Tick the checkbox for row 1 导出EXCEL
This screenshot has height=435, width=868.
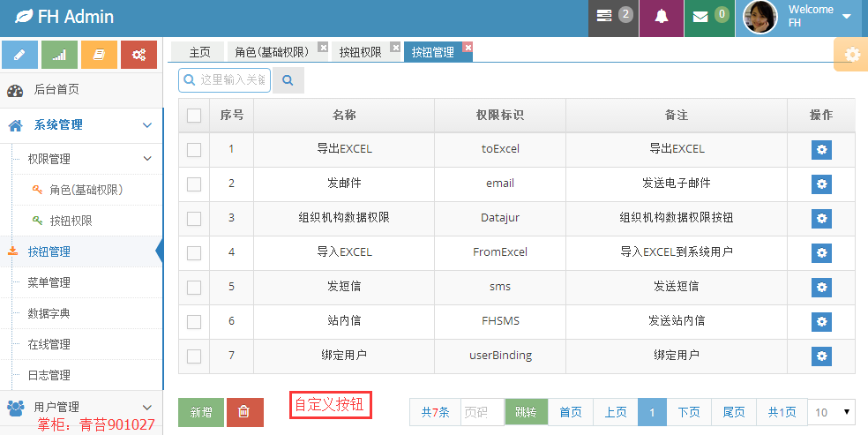pos(194,149)
